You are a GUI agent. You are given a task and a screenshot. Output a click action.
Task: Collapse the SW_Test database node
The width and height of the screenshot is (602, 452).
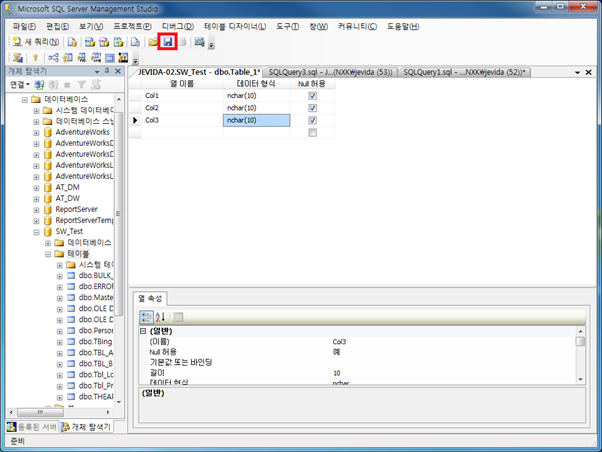[36, 232]
